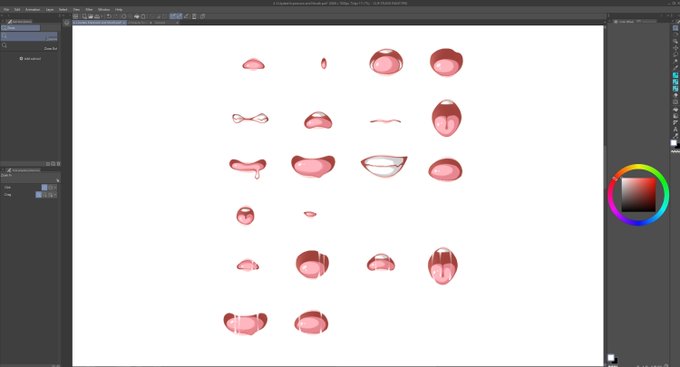Image resolution: width=680 pixels, height=367 pixels.
Task: Click the trash icon below the sub tool list
Action: pos(59,164)
